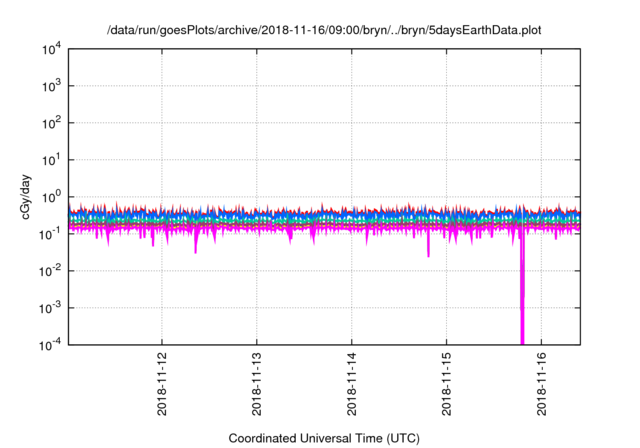Click the Coordinated Universal Time (UTC) label
The image size is (640, 448).
point(324,438)
